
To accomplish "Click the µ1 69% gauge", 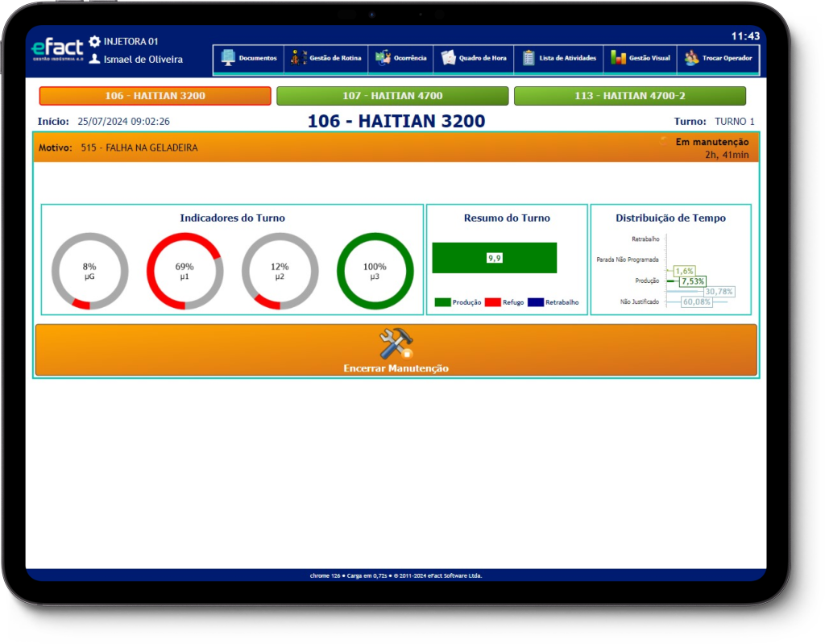I will click(x=184, y=271).
